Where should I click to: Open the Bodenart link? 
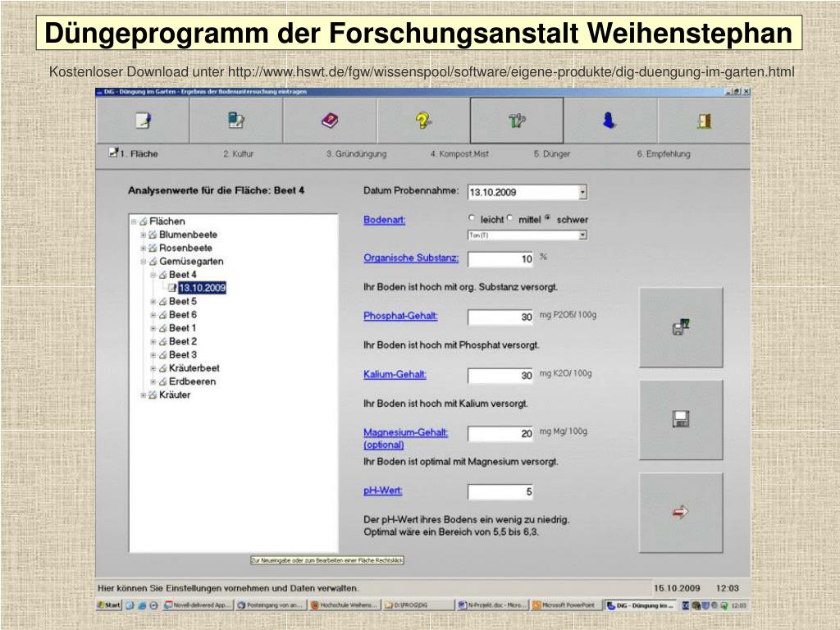click(x=384, y=220)
